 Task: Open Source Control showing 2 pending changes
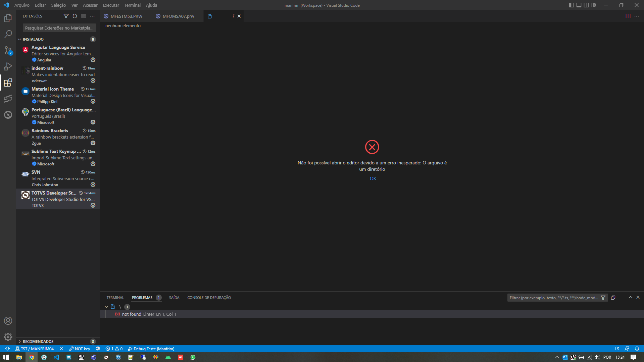(8, 50)
